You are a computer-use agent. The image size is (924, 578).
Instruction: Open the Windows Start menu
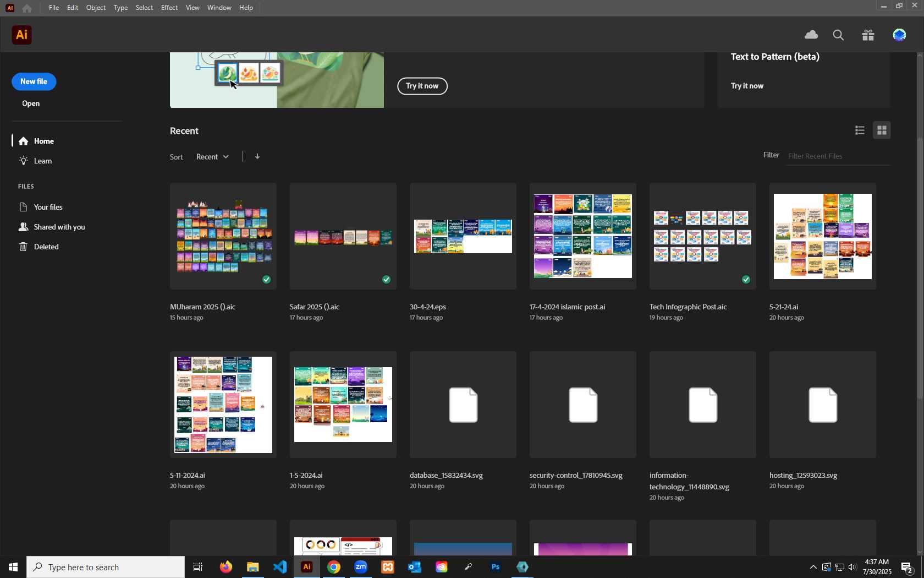13,567
